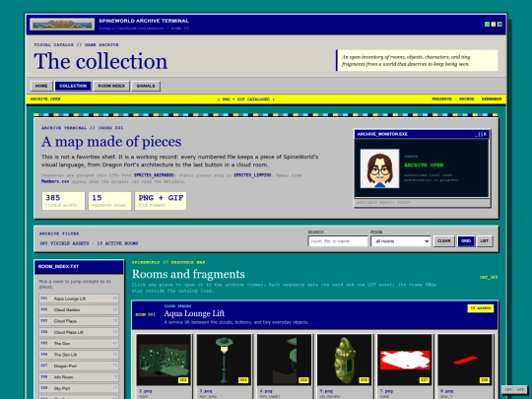
Task: Click the PNG + GIF formats stat box
Action: [x=161, y=201]
